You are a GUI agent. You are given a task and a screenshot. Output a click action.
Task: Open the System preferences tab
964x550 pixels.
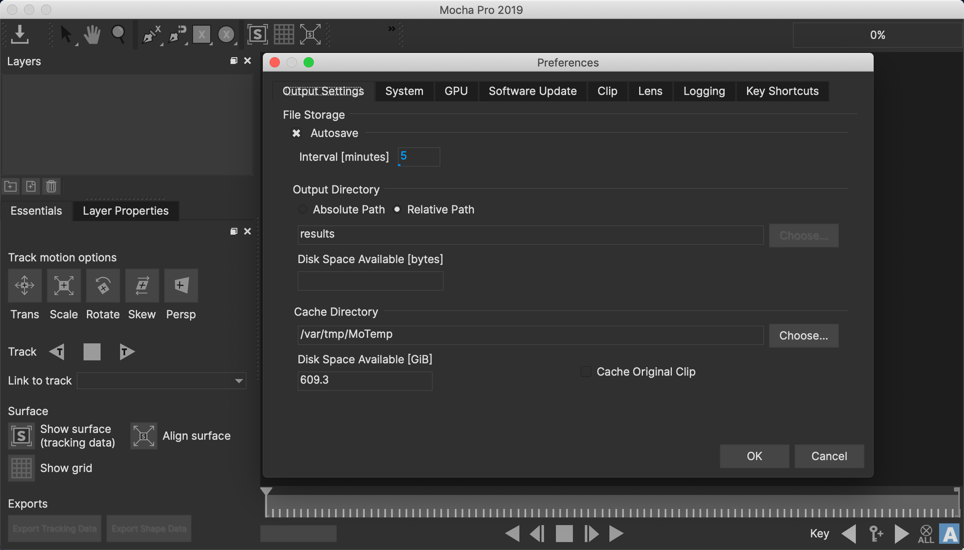[404, 91]
